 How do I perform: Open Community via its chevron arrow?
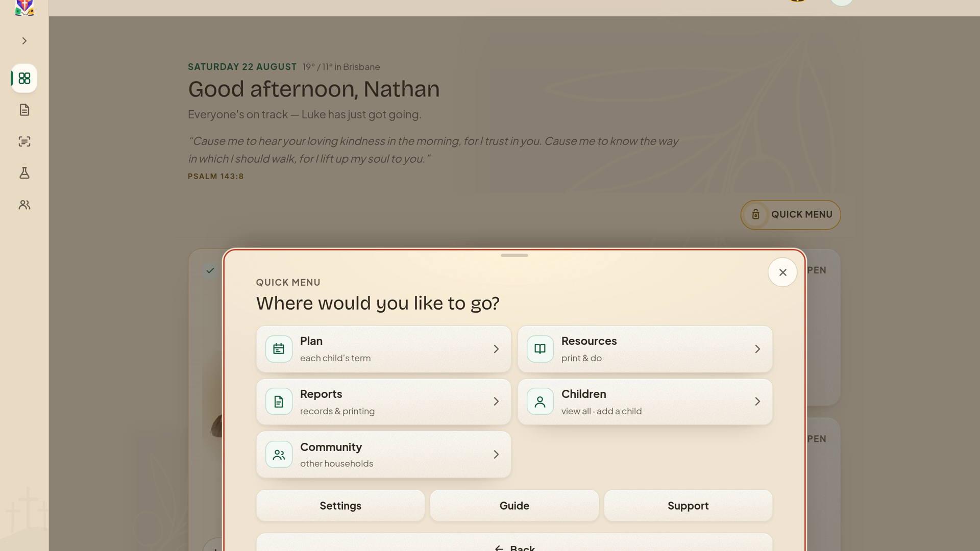(x=496, y=455)
